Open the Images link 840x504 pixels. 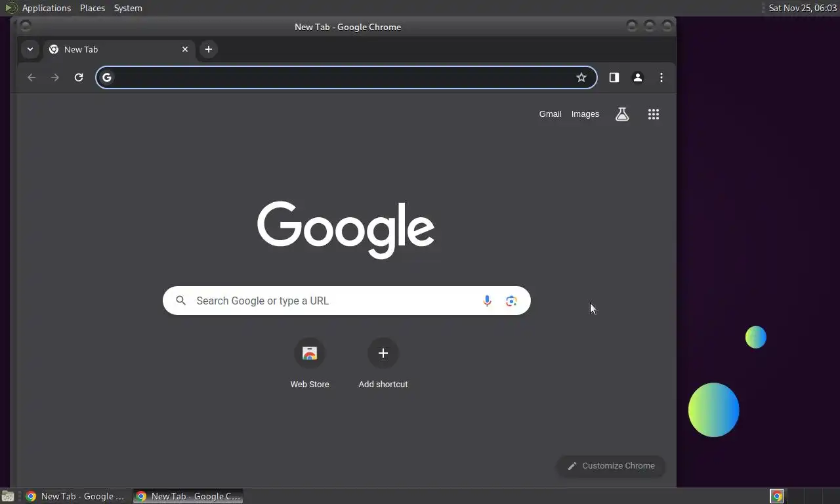point(585,114)
